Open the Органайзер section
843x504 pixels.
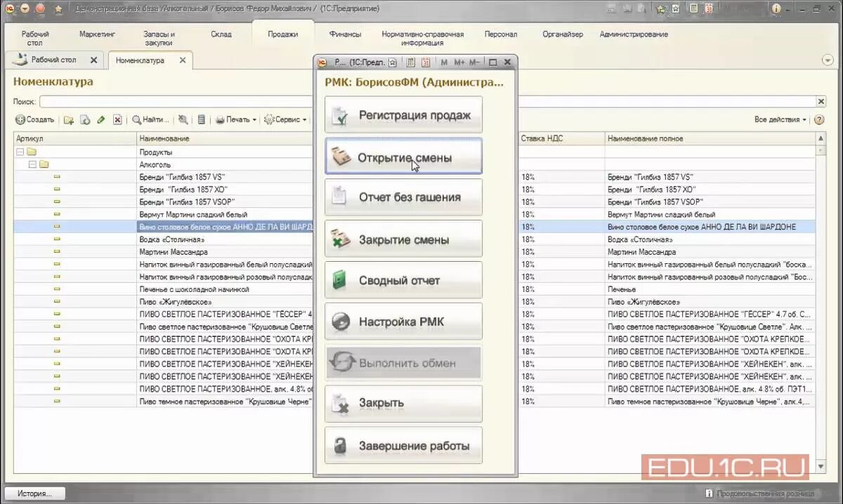tap(562, 34)
